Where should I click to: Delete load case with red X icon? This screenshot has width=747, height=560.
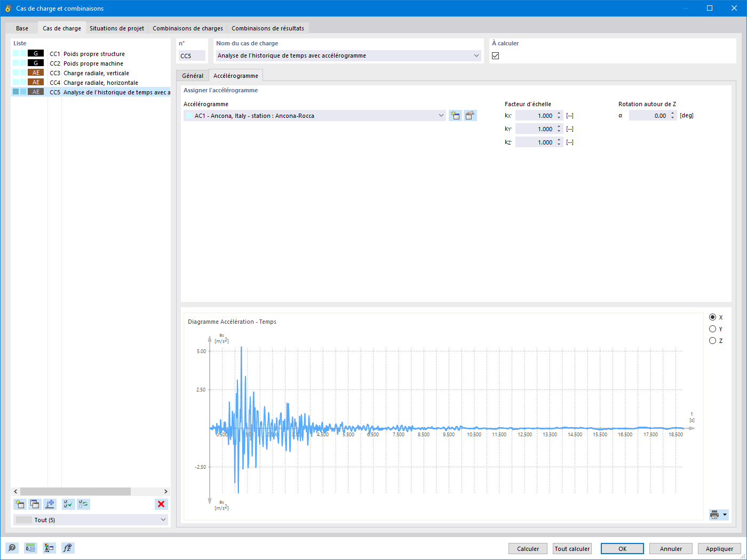tap(161, 504)
